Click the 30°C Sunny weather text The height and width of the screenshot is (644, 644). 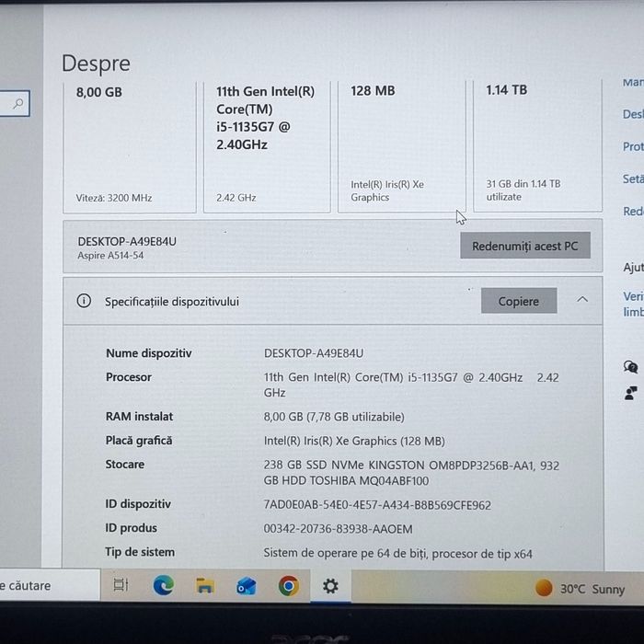coord(592,589)
